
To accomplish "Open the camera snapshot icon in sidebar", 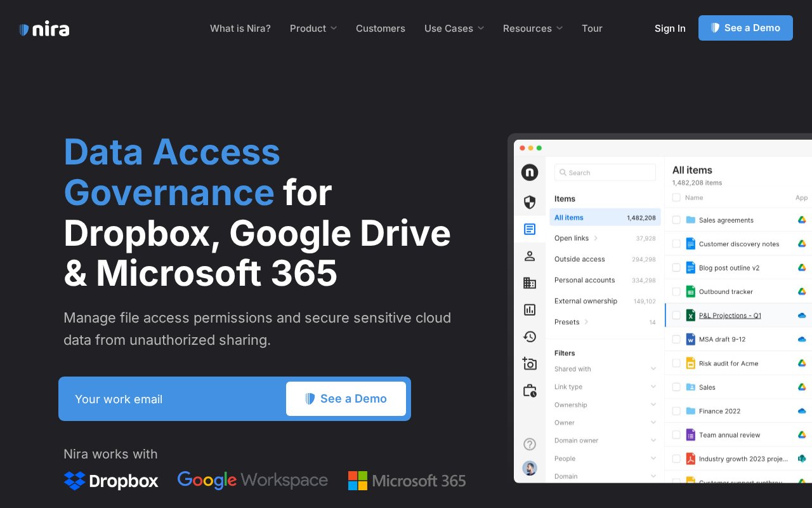I will coord(530,363).
